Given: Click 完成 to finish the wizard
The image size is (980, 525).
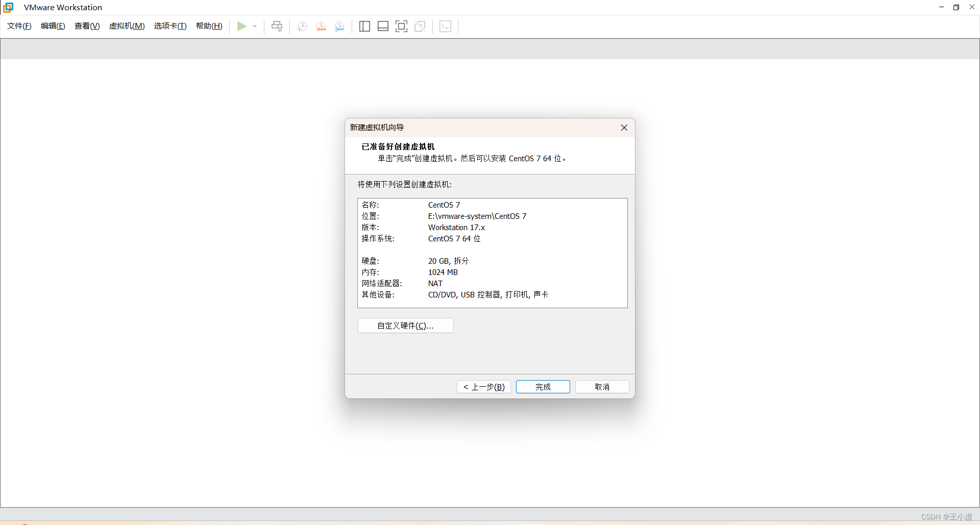Looking at the screenshot, I should 543,387.
